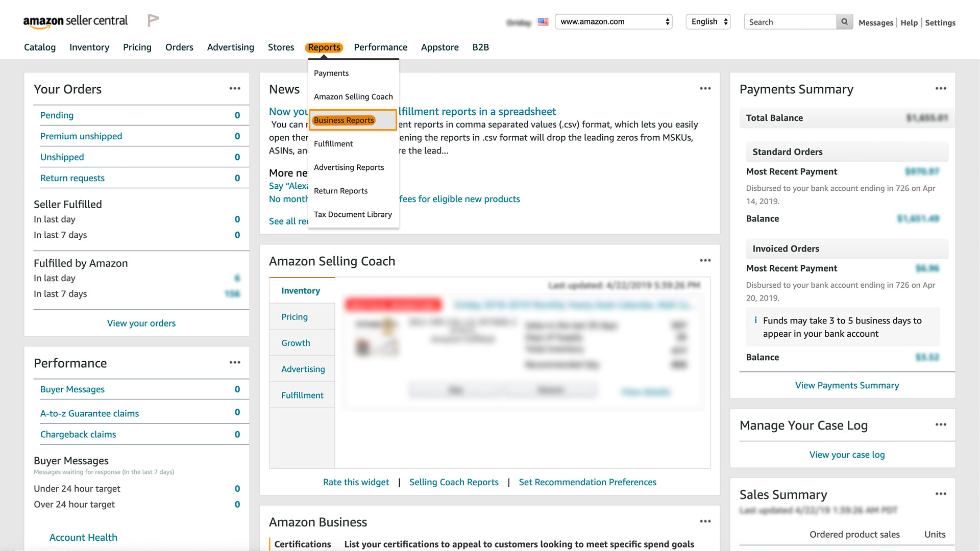Image resolution: width=980 pixels, height=551 pixels.
Task: Click the US flag icon in header
Action: pos(543,22)
